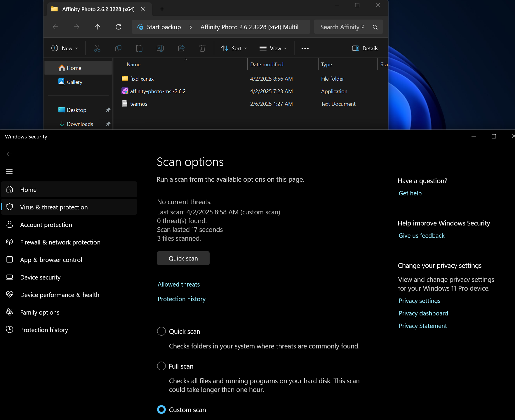Select Gallery in File Explorer navigation pane
The image size is (515, 420).
[78, 82]
